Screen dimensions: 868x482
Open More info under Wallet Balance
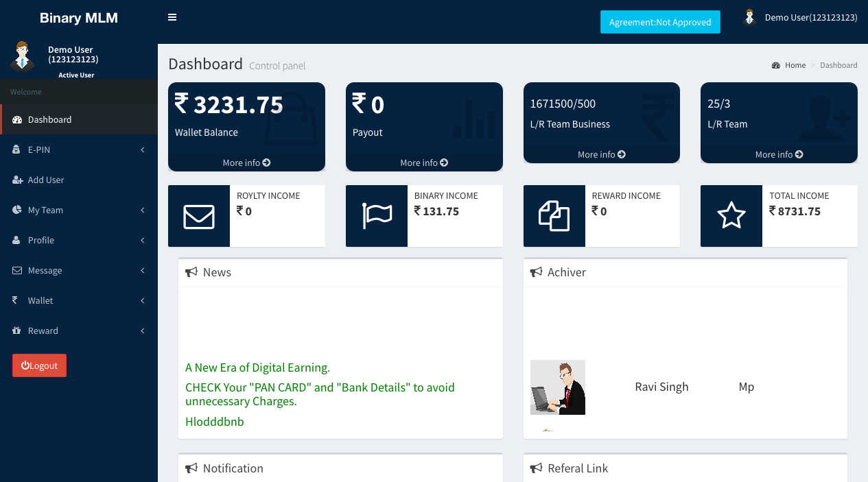coord(246,162)
